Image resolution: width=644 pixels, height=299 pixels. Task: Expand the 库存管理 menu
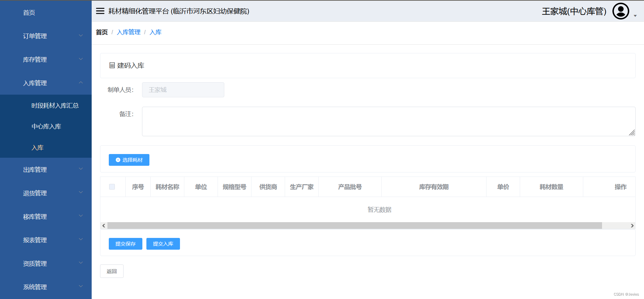tap(46, 59)
